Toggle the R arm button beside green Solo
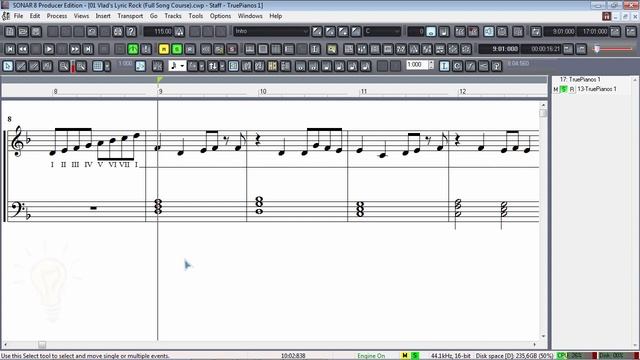This screenshot has height=360, width=640. tap(190, 49)
